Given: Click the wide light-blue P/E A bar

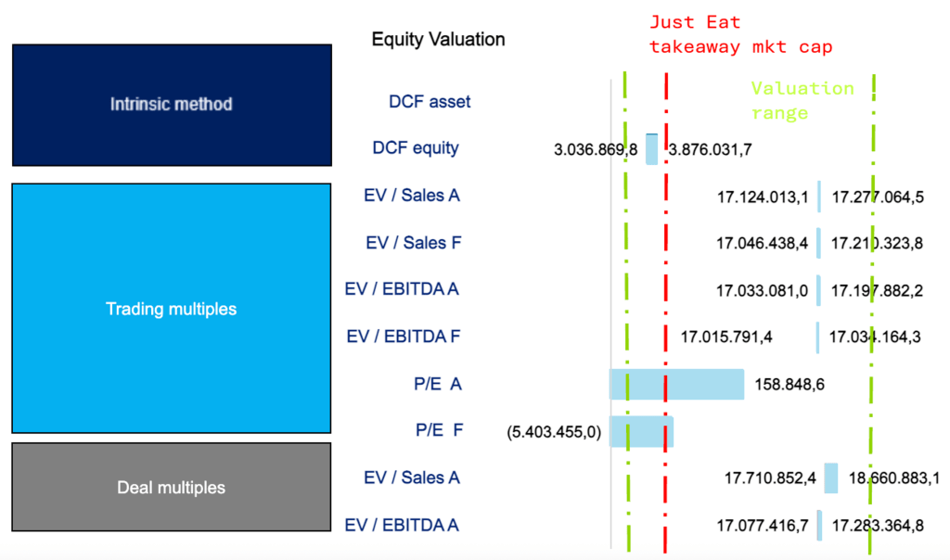Looking at the screenshot, I should (x=676, y=384).
